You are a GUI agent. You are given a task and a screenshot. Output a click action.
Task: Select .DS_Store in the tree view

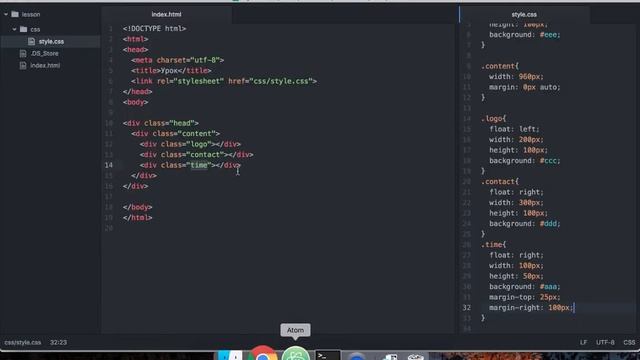coord(44,53)
